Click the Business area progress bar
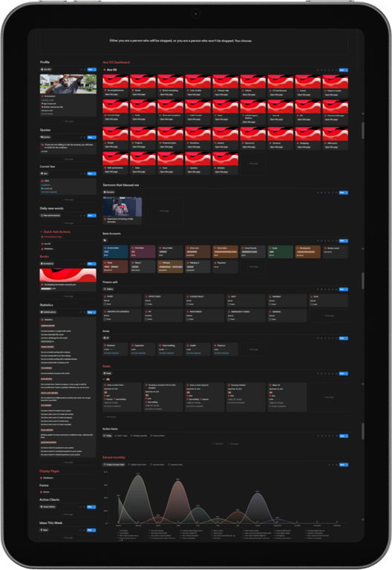Screen dimensions: 392x570 [x=113, y=350]
